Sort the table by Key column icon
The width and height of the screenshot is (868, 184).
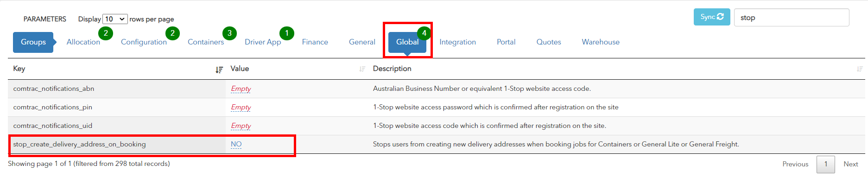pos(219,70)
